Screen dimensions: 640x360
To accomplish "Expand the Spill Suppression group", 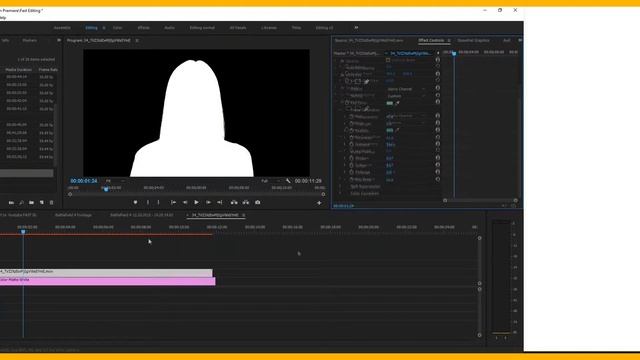I will pyautogui.click(x=340, y=187).
